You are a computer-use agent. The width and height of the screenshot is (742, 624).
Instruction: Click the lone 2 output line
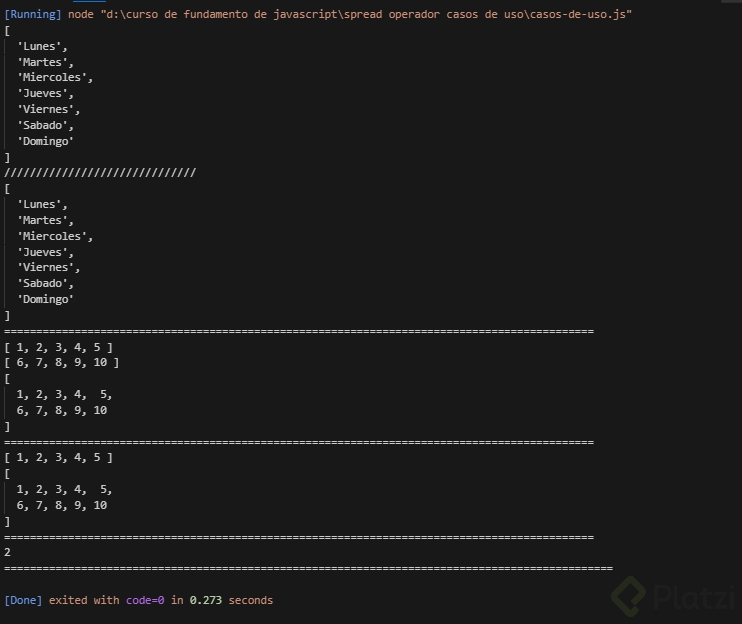pyautogui.click(x=8, y=552)
